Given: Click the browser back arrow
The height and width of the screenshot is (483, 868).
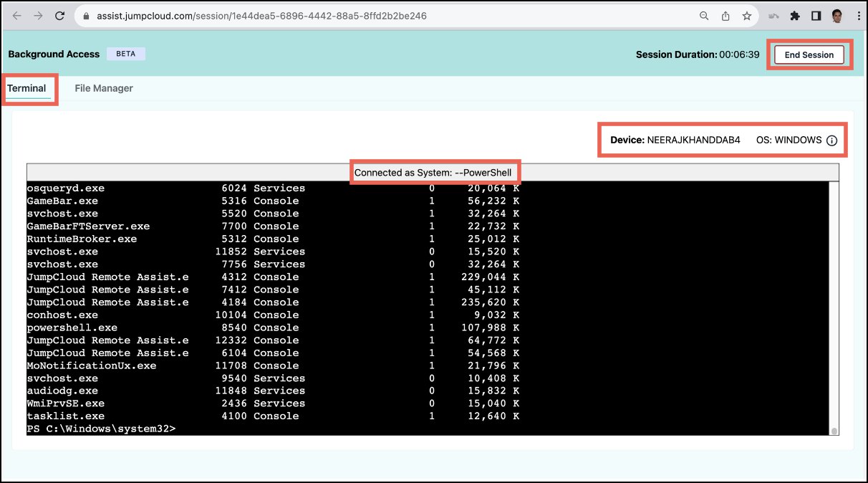Looking at the screenshot, I should tap(17, 16).
